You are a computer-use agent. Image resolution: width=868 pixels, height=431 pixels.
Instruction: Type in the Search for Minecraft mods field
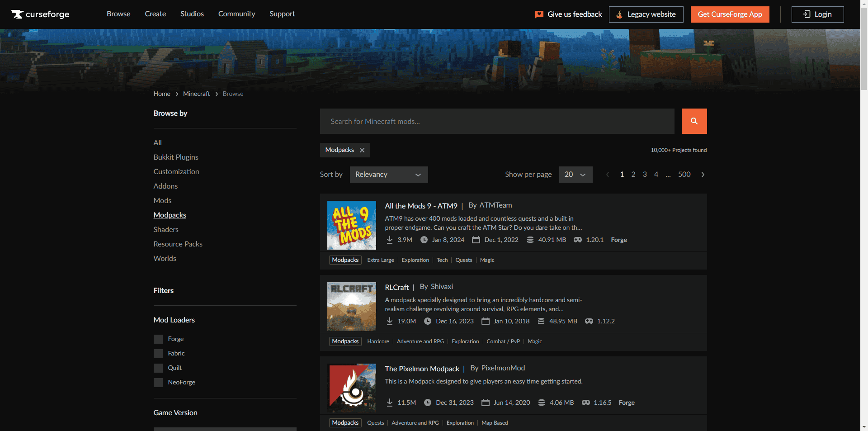click(x=497, y=121)
